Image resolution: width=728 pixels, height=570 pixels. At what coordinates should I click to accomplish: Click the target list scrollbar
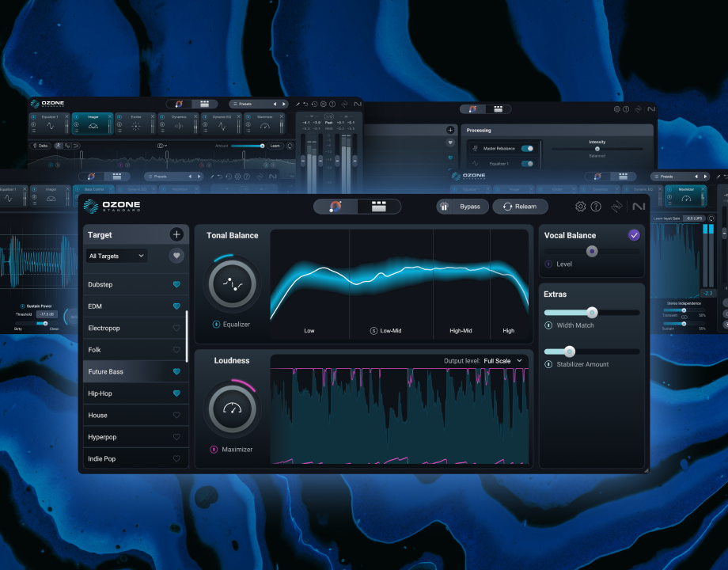pyautogui.click(x=187, y=336)
